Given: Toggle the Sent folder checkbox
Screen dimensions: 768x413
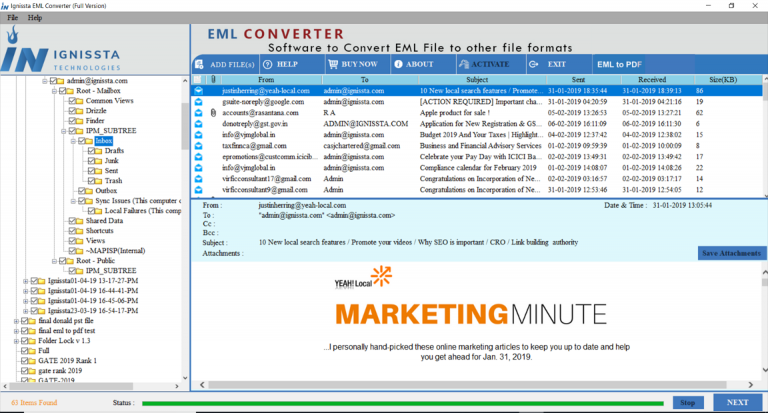Looking at the screenshot, I should click(92, 171).
